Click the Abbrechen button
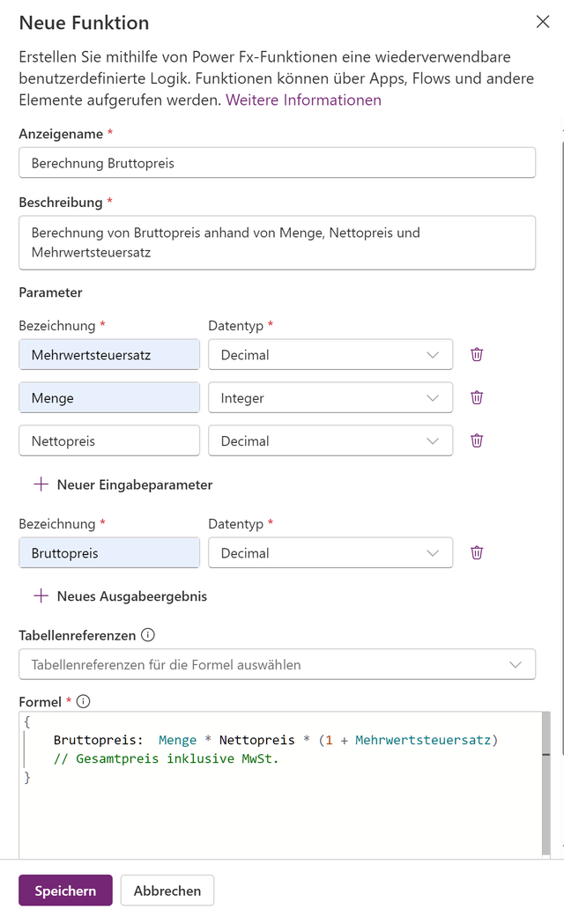The width and height of the screenshot is (564, 924). point(167,891)
